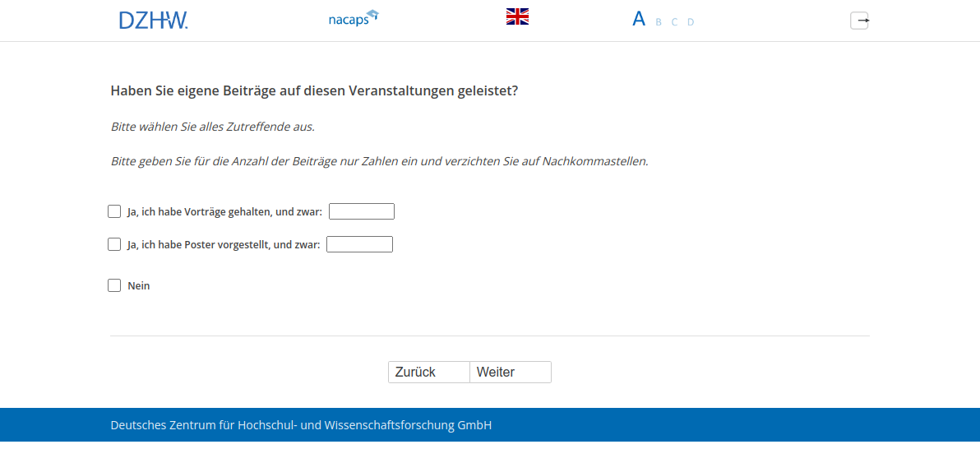
Task: Focus the number field for Vorträge
Action: (x=362, y=211)
